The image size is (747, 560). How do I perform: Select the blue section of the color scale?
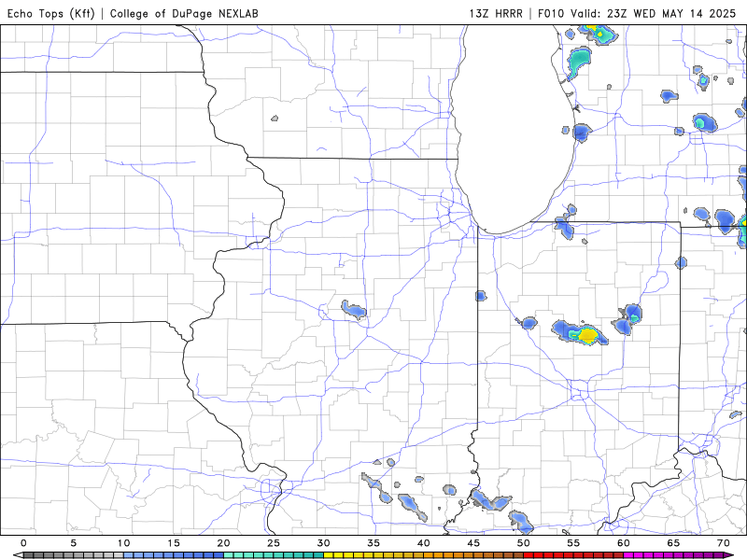click(x=174, y=555)
